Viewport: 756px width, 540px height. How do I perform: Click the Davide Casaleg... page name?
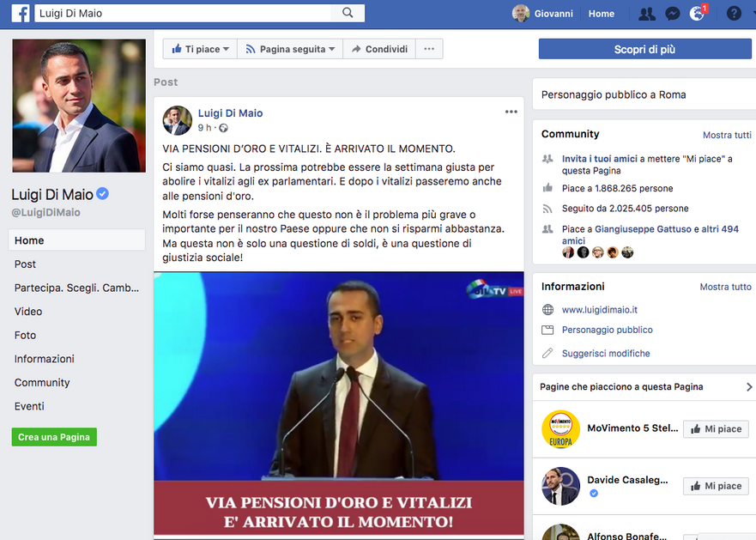pyautogui.click(x=627, y=480)
